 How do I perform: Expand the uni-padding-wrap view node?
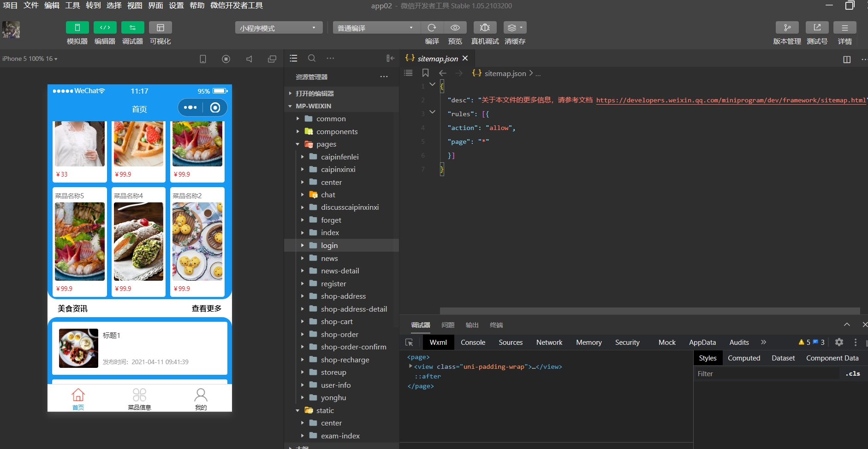[x=410, y=366]
